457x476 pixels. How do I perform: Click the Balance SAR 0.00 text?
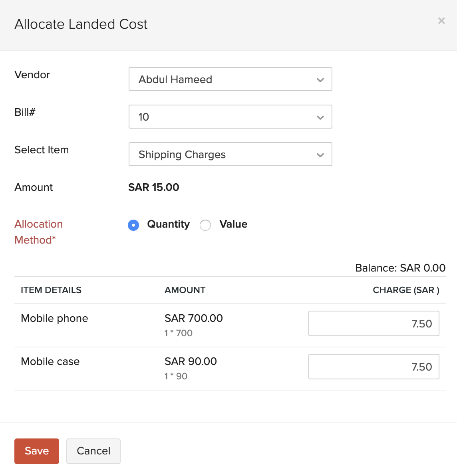[400, 268]
